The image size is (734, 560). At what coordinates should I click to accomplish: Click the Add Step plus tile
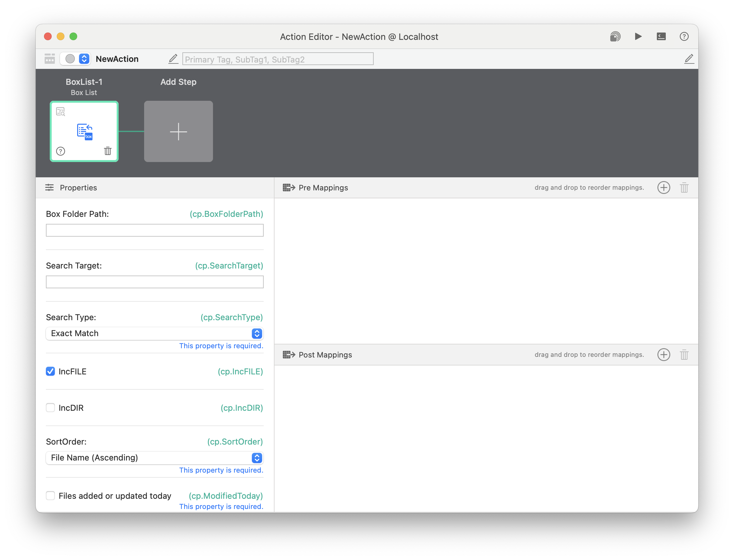coord(178,131)
